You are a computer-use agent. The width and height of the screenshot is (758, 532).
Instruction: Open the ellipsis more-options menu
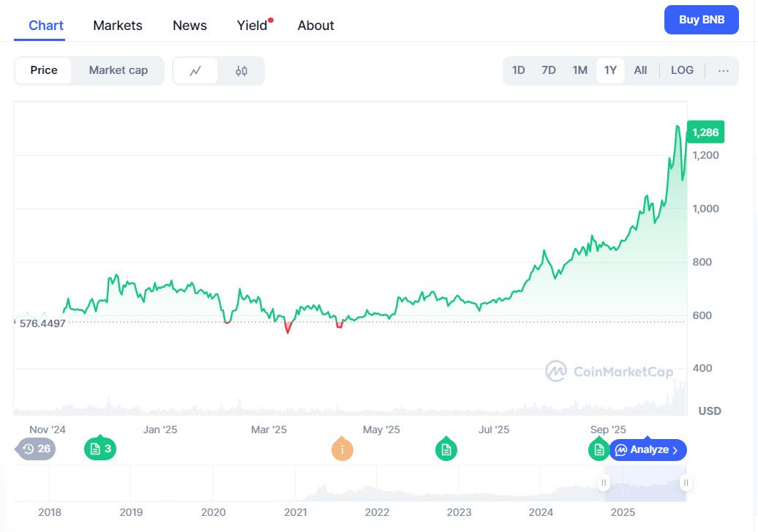point(724,70)
